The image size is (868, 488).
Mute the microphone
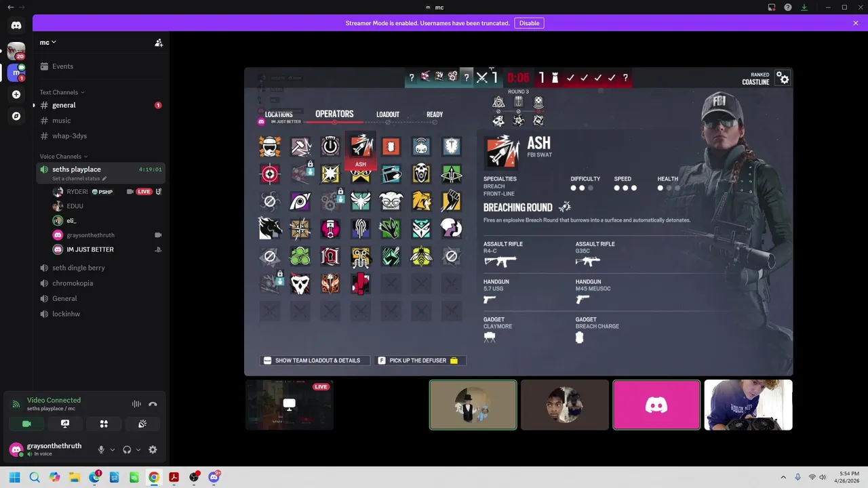[x=101, y=449]
